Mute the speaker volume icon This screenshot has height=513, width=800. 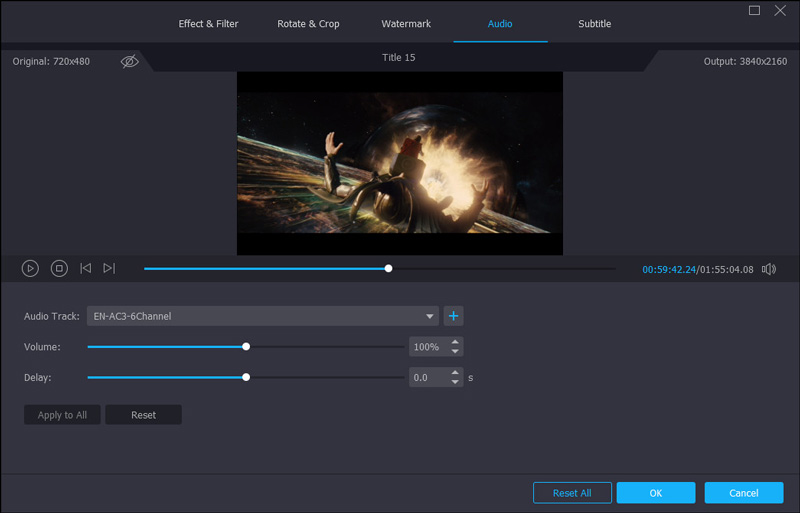click(769, 269)
